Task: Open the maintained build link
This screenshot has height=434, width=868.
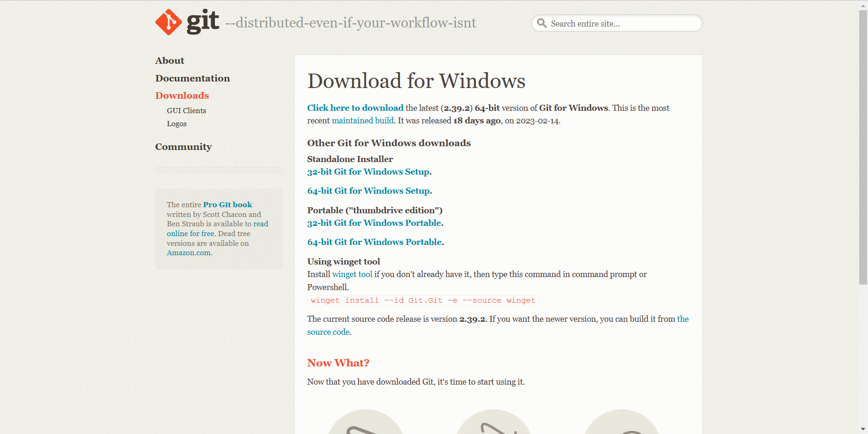Action: 363,121
